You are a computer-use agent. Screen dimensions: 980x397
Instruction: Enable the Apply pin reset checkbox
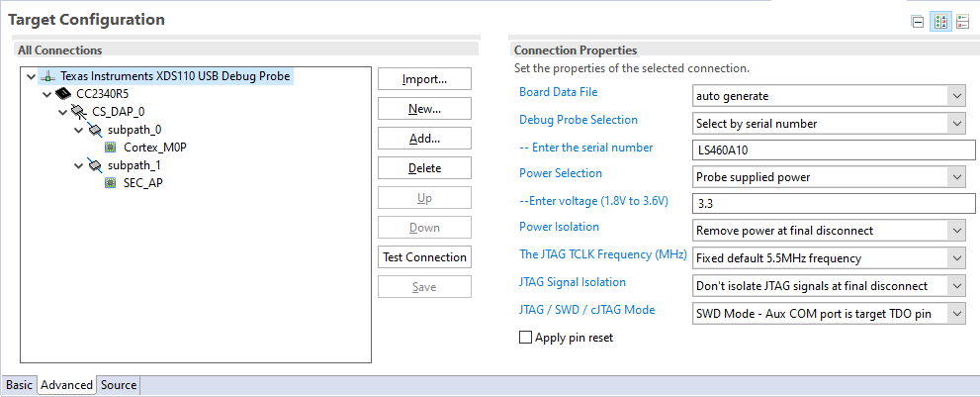(525, 338)
